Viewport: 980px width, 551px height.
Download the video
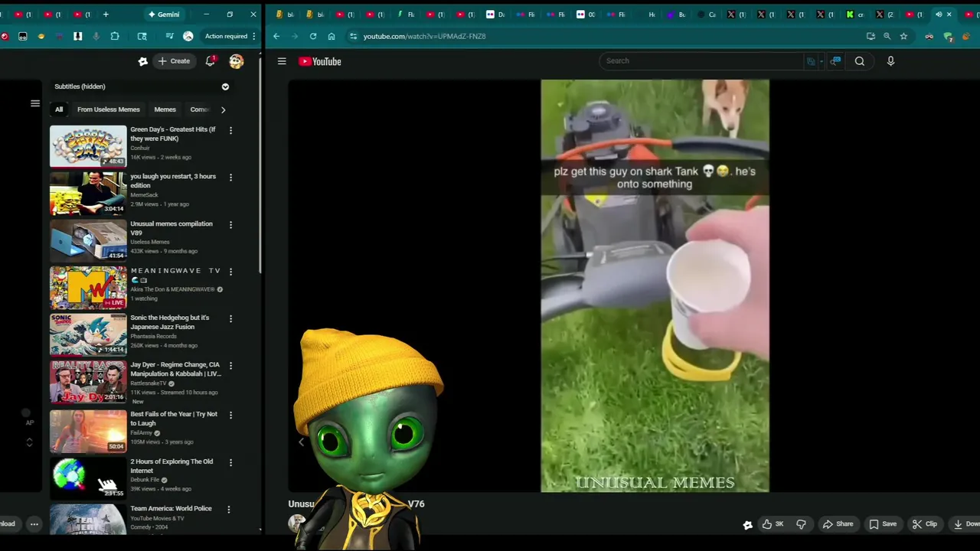click(966, 524)
